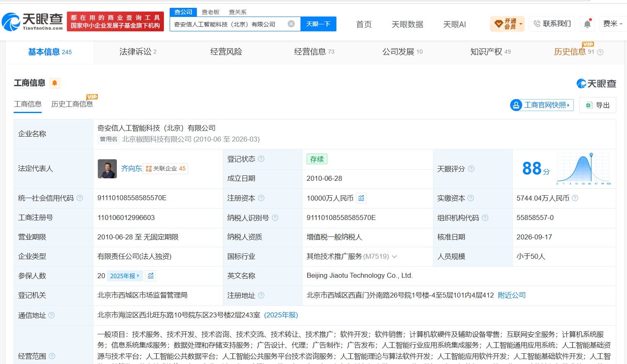
Task: Click organization code 55858557-0
Action: pos(535,217)
